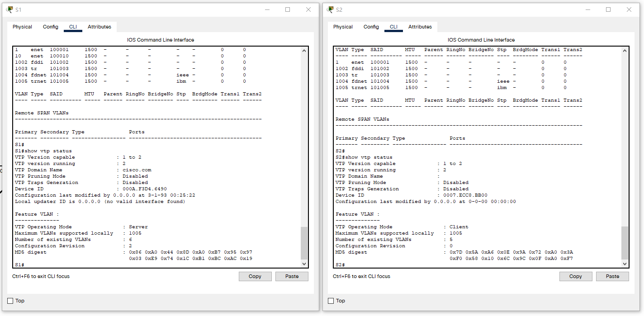Select the Physical tab in S2

[343, 27]
